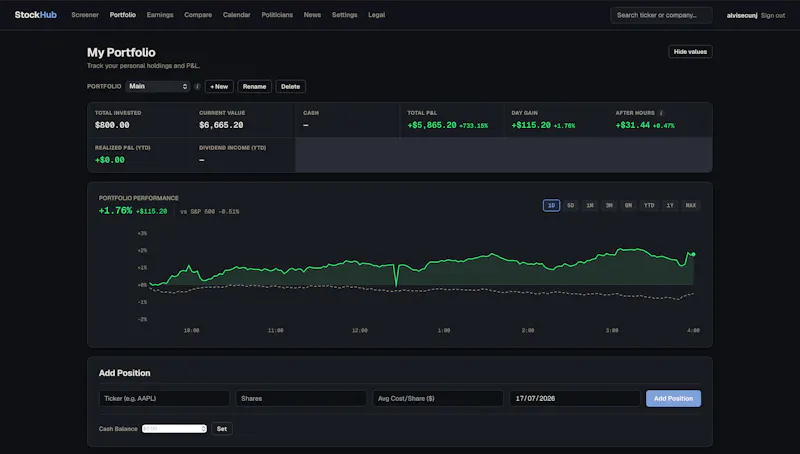This screenshot has height=454, width=800.
Task: Open the Settings nav item
Action: pos(344,15)
